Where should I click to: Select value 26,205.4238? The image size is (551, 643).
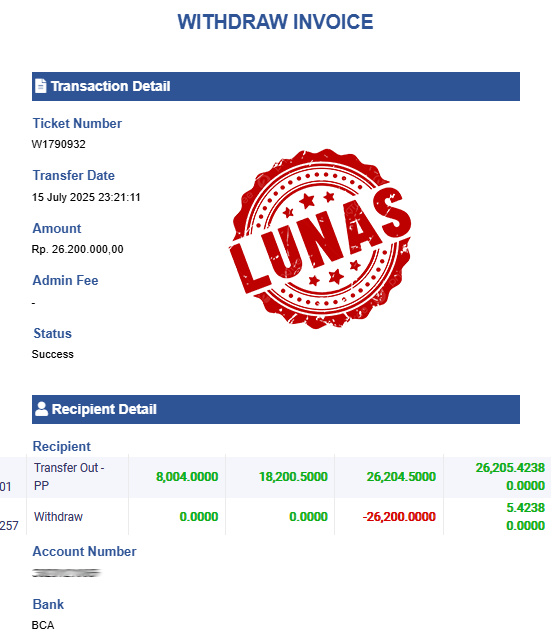(510, 467)
